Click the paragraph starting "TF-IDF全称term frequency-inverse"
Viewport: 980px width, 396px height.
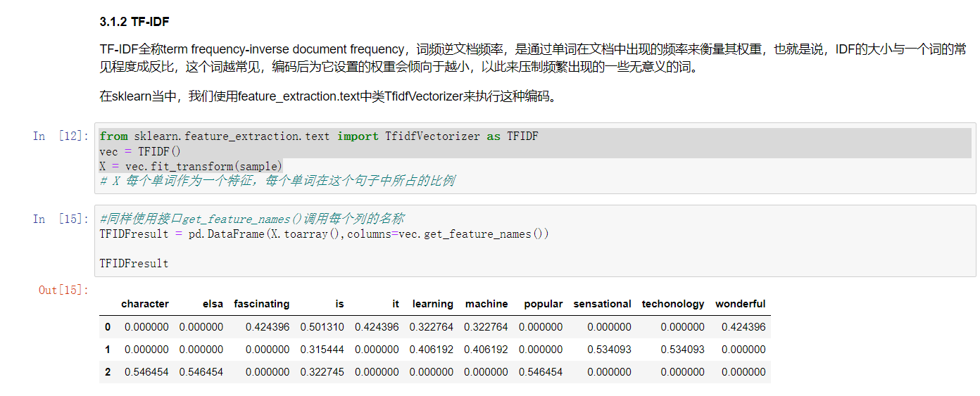point(533,58)
